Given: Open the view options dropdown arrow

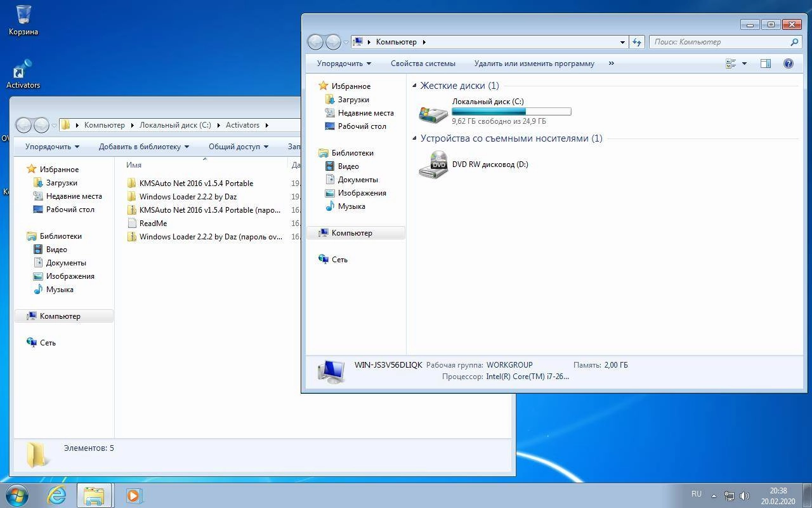Looking at the screenshot, I should 744,63.
